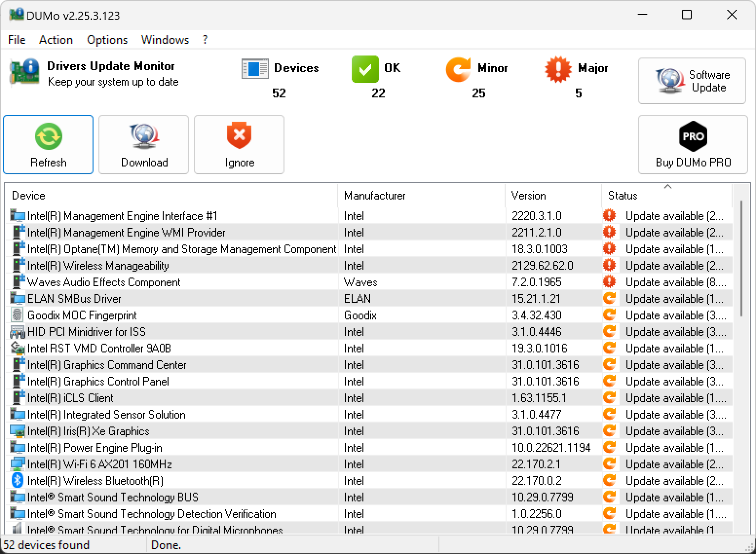This screenshot has height=554, width=756.
Task: Click the minor-update icon for ELAN SMBus Driver
Action: point(609,298)
